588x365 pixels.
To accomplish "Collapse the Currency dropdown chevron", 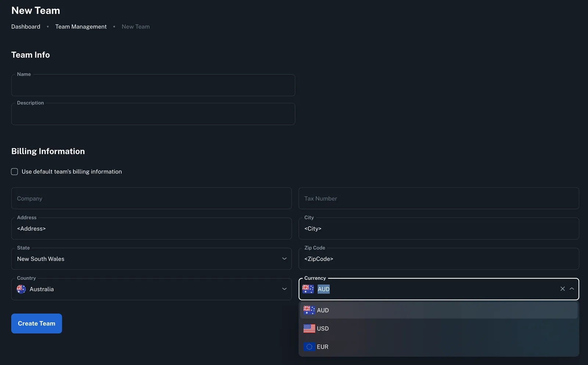I will (571, 289).
